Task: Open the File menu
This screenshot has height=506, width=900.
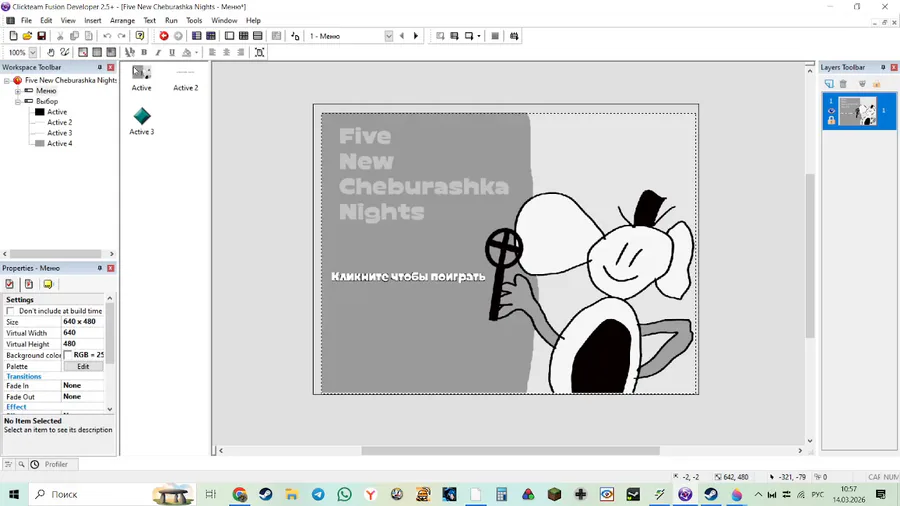Action: pyautogui.click(x=26, y=20)
